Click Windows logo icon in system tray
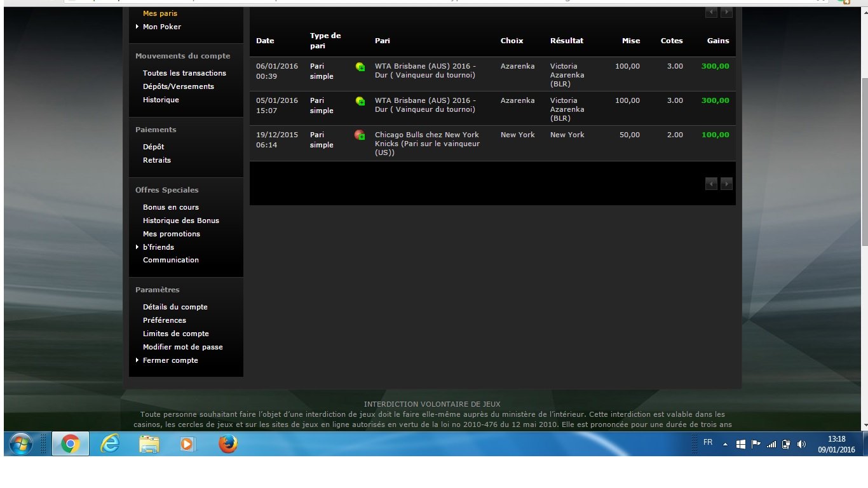 (741, 444)
